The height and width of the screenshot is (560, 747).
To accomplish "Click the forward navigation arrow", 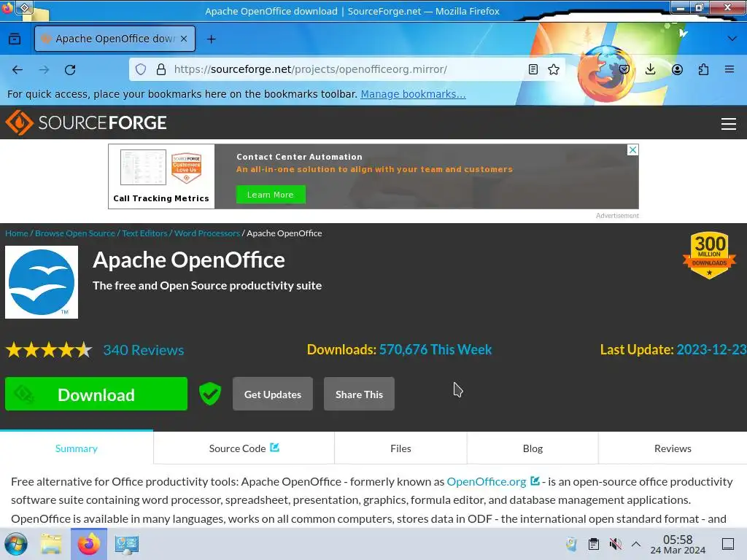I will pyautogui.click(x=44, y=69).
